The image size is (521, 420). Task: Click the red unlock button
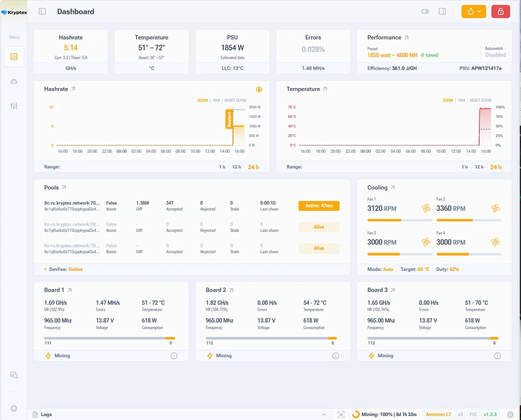(x=501, y=11)
